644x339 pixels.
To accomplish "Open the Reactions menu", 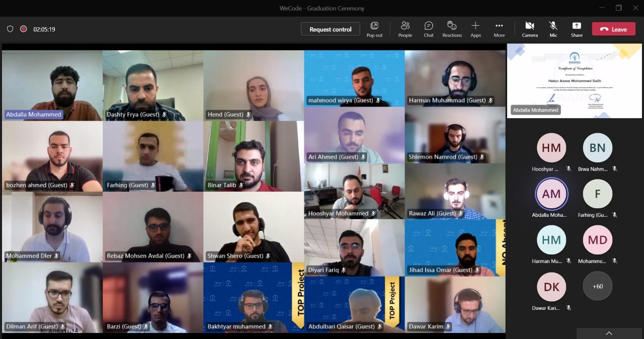I will pyautogui.click(x=452, y=29).
